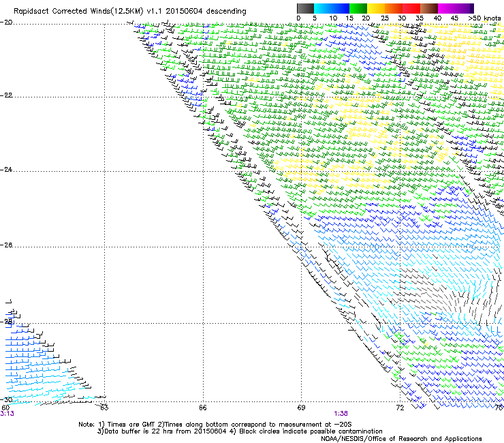The image size is (504, 443).
Task: Click the longitude label 63
Action: 104,408
